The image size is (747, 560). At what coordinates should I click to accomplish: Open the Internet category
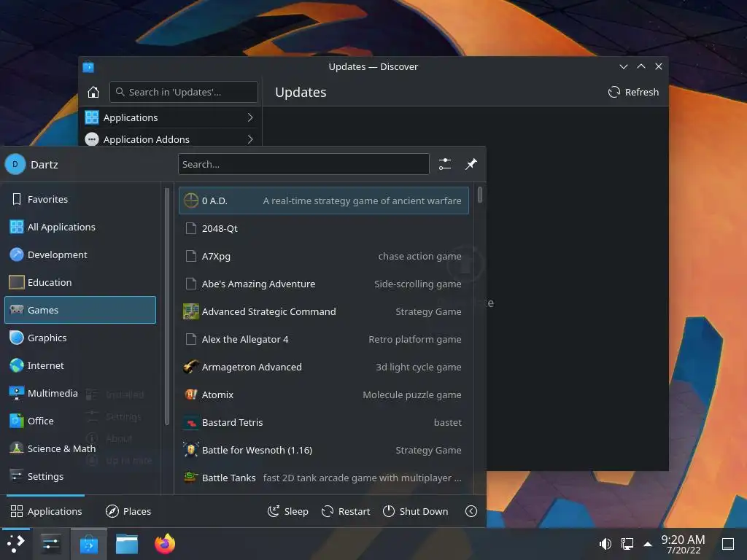click(x=80, y=365)
